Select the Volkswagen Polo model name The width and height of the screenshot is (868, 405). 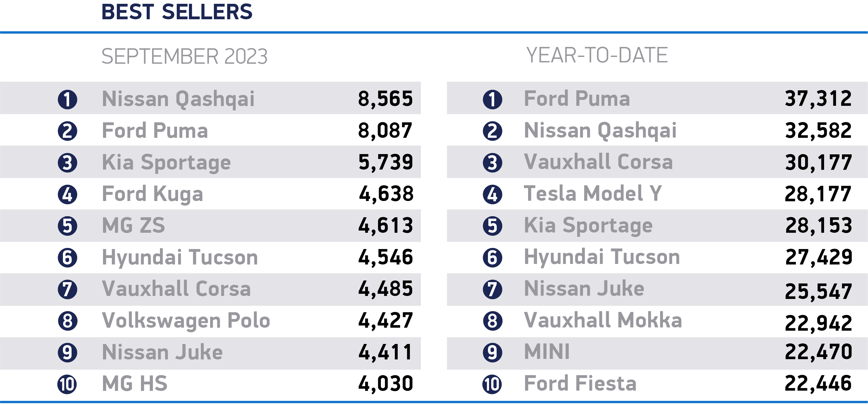[186, 320]
